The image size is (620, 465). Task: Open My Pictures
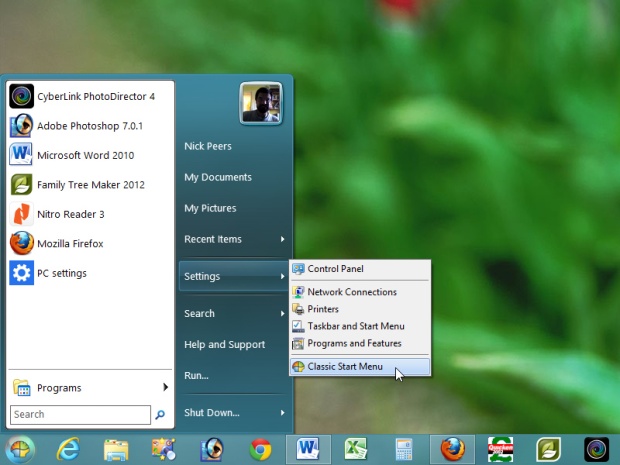pos(210,208)
